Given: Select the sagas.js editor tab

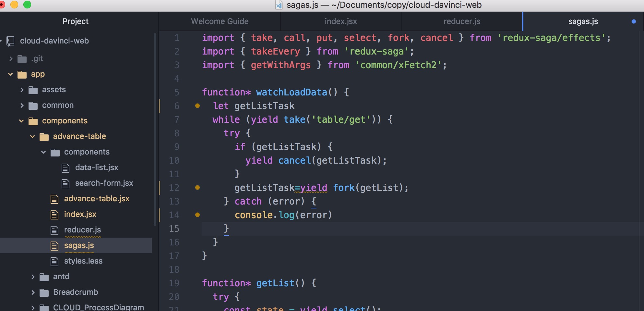Looking at the screenshot, I should coord(583,21).
